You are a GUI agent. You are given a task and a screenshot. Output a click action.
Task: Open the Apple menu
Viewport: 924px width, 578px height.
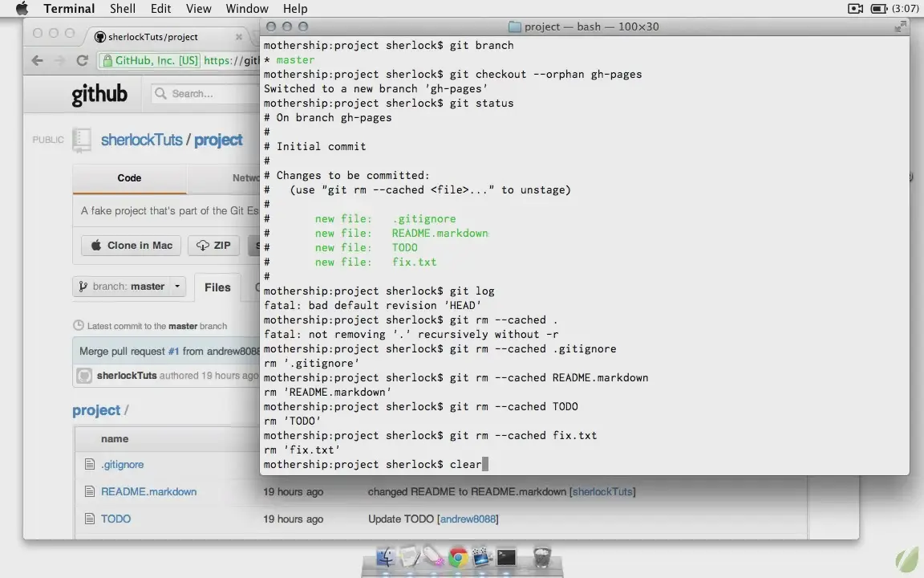pos(22,8)
